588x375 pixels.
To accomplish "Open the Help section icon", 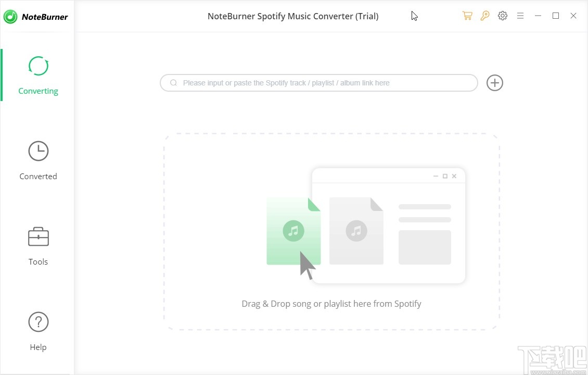I will pyautogui.click(x=38, y=322).
